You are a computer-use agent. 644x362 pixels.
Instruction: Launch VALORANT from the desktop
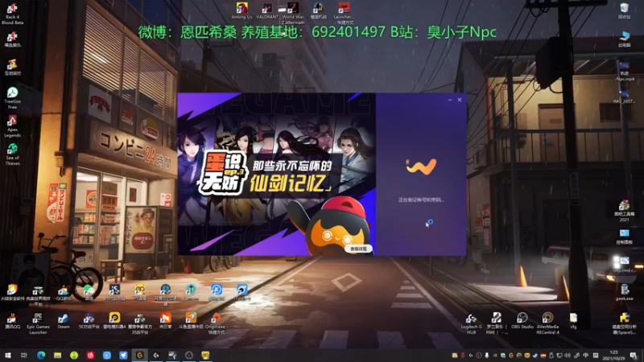267,11
